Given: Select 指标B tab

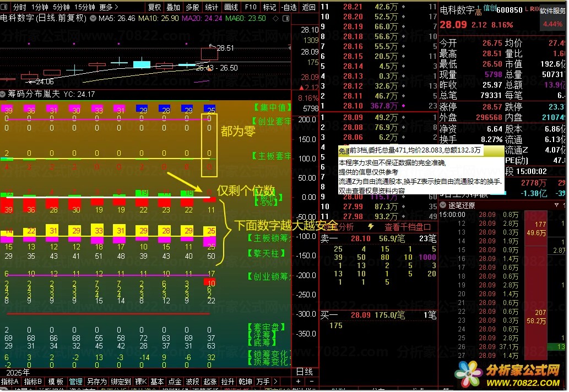Looking at the screenshot, I should [32, 382].
